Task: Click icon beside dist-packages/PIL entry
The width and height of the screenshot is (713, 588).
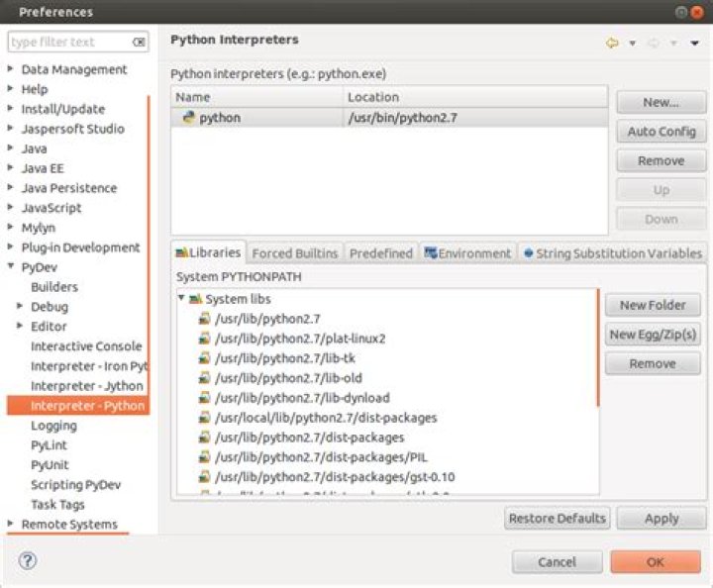Action: tap(204, 456)
